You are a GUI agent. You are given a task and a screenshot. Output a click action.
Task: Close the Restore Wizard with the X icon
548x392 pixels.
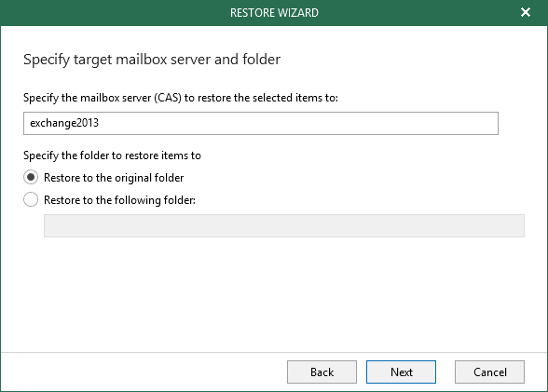(x=526, y=12)
